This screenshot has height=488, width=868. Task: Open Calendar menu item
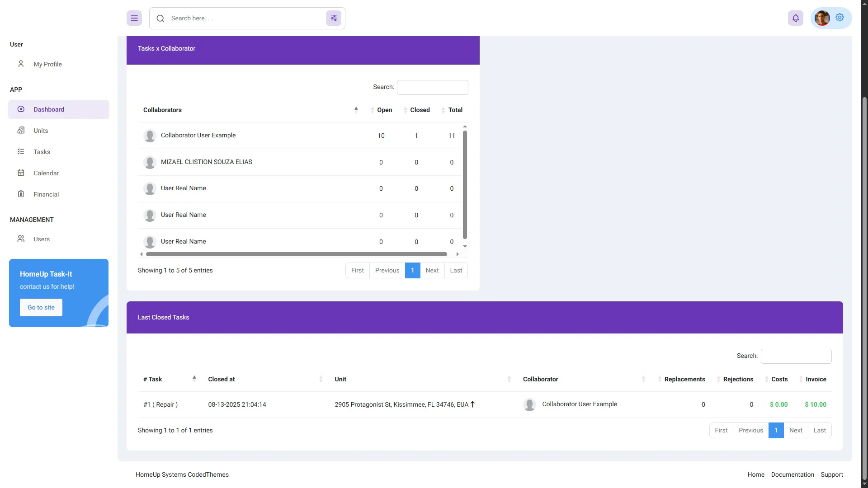click(59, 173)
